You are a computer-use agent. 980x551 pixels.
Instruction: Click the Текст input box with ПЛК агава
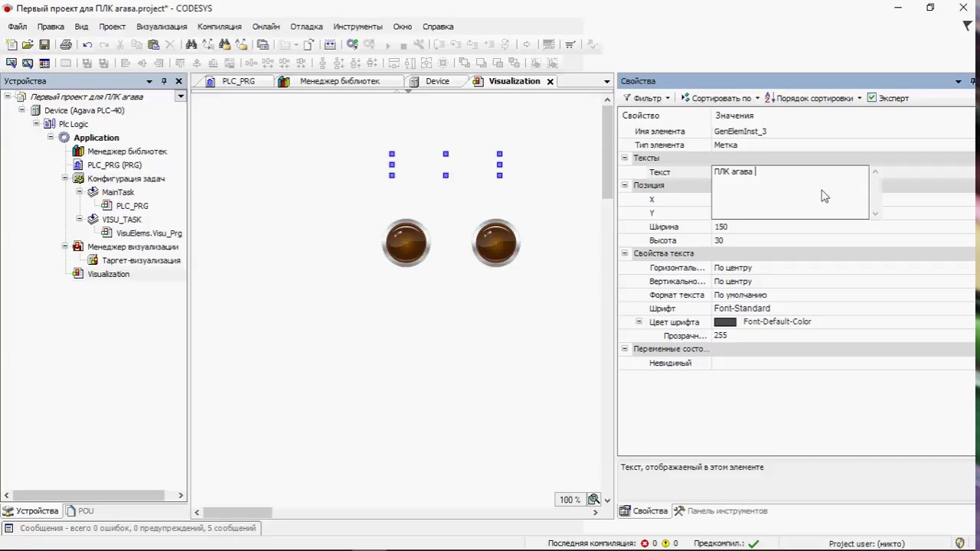pyautogui.click(x=790, y=192)
